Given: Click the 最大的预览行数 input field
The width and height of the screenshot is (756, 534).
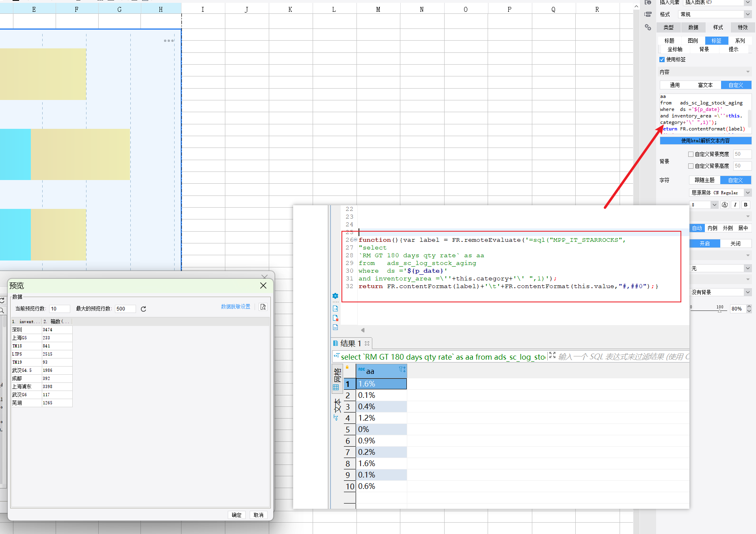Looking at the screenshot, I should click(125, 309).
